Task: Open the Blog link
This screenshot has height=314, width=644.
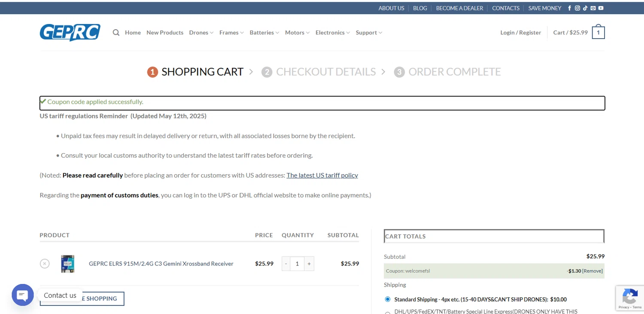Action: [x=420, y=8]
